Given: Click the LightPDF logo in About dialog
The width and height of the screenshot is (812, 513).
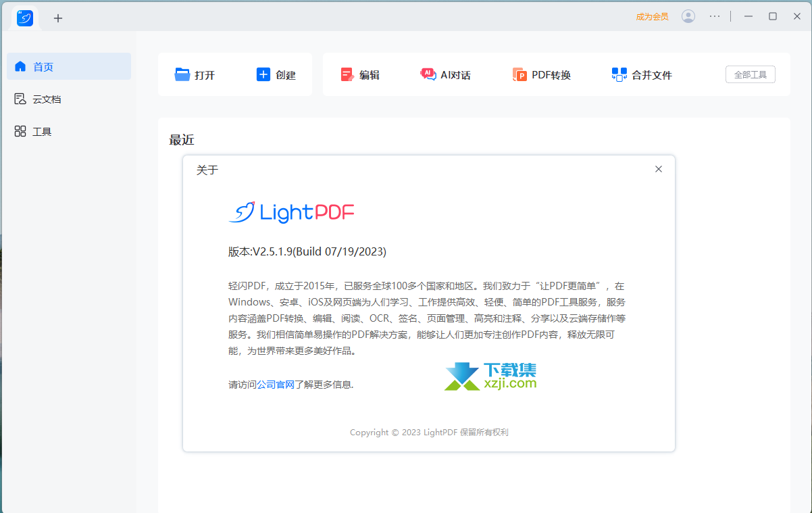Looking at the screenshot, I should point(291,213).
